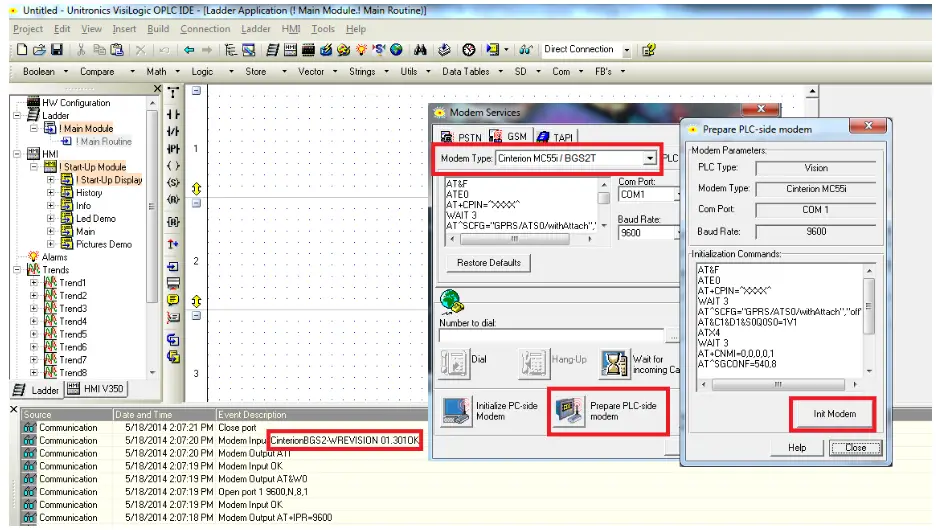Select the Pictures Demo tree item
This screenshot has width=936, height=530.
click(x=104, y=245)
